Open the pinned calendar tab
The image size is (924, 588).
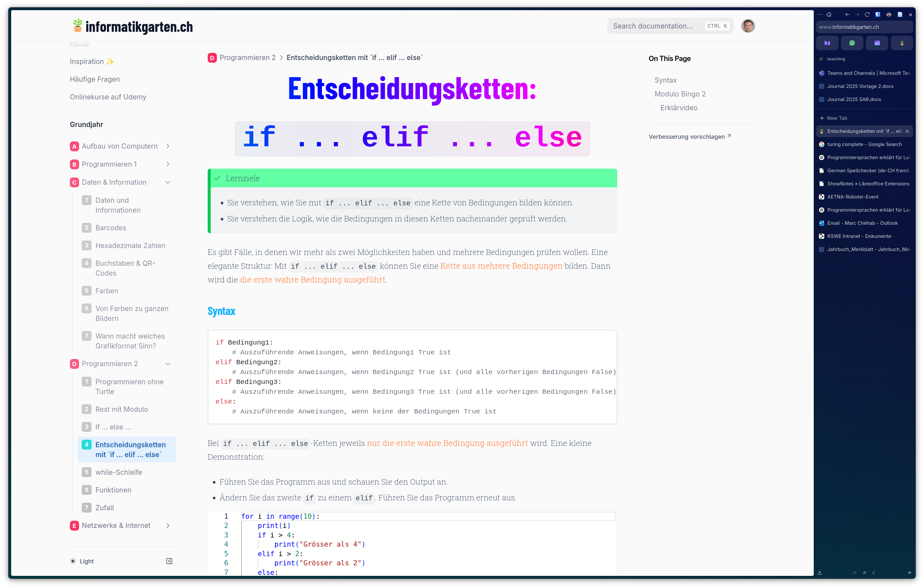877,43
